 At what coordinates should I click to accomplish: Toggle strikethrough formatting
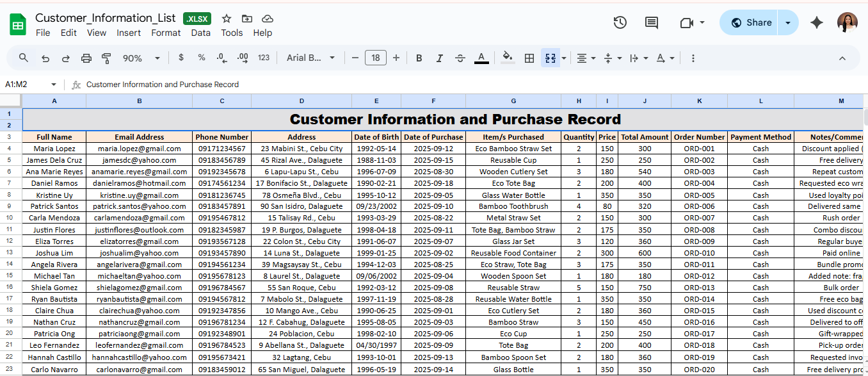click(x=460, y=58)
